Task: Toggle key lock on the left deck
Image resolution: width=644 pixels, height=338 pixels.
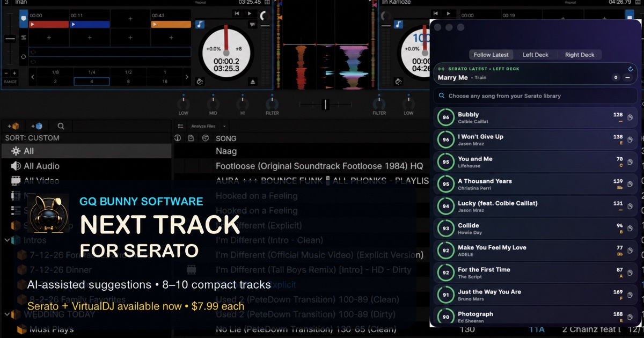Action: click(200, 24)
